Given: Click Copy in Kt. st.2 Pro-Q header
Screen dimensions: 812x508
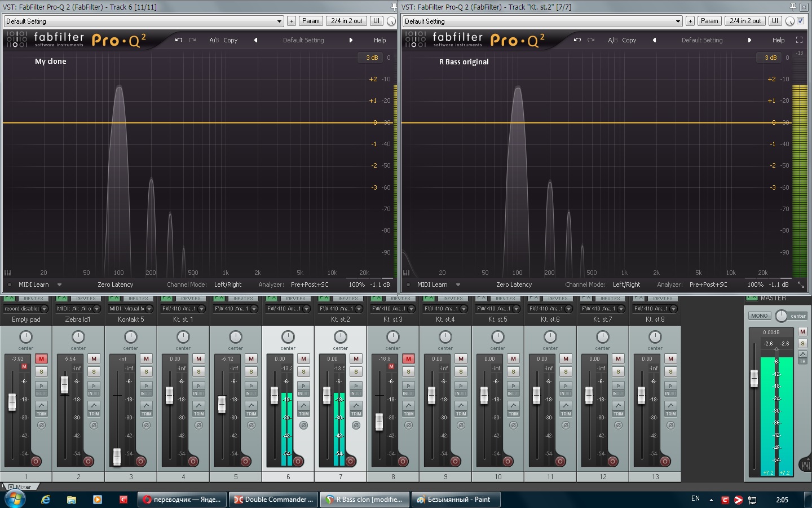Looking at the screenshot, I should (x=629, y=40).
